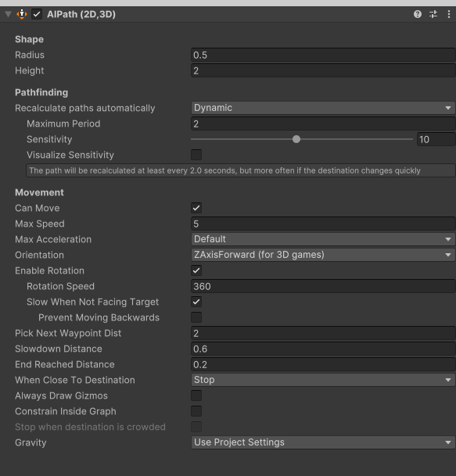
Task: Open the When Close To Destination dropdown
Action: coord(323,380)
